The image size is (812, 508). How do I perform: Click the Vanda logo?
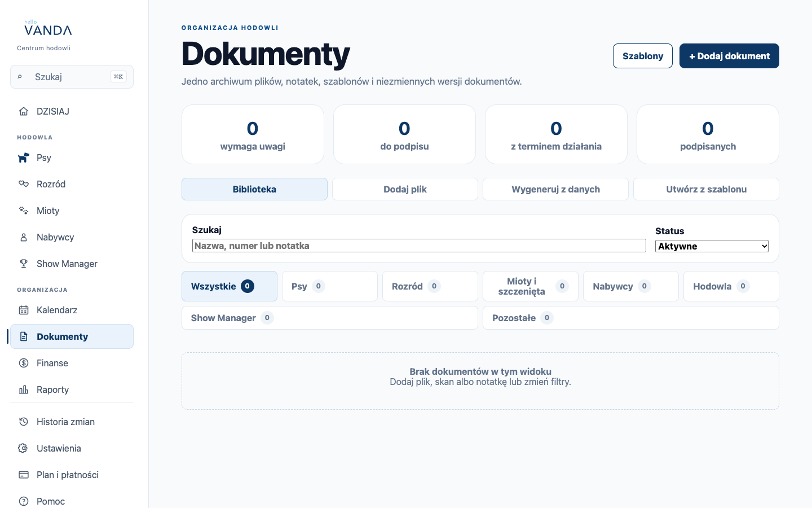[x=48, y=28]
